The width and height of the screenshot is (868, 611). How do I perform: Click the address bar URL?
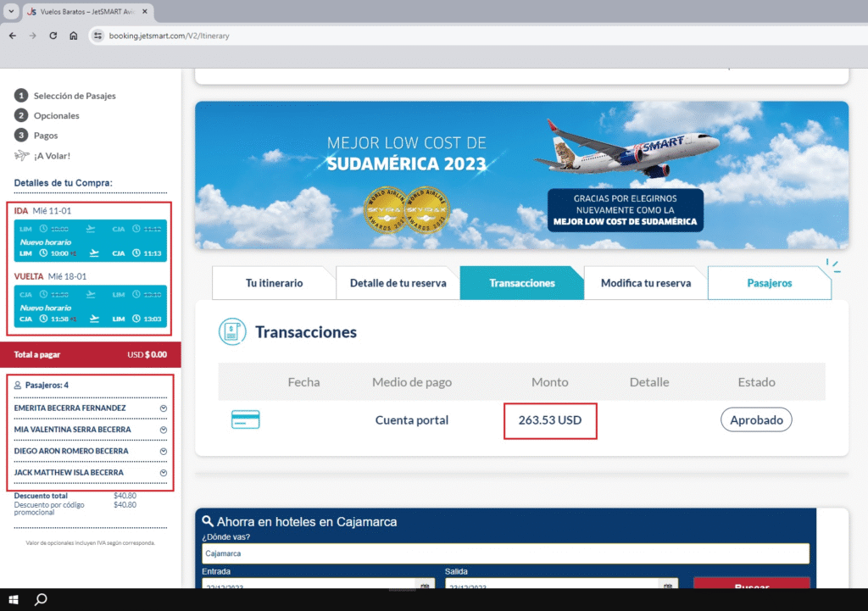[169, 36]
